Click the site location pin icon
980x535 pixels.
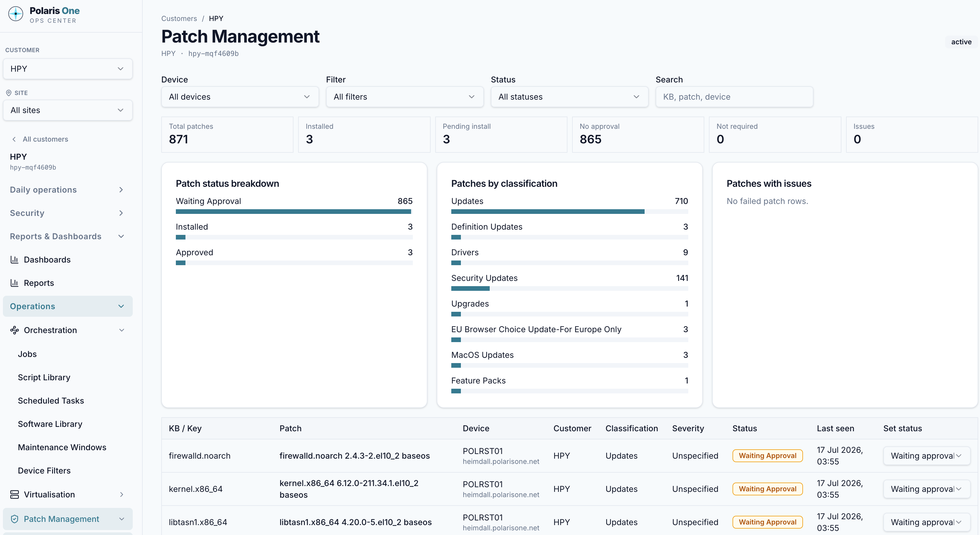point(9,93)
